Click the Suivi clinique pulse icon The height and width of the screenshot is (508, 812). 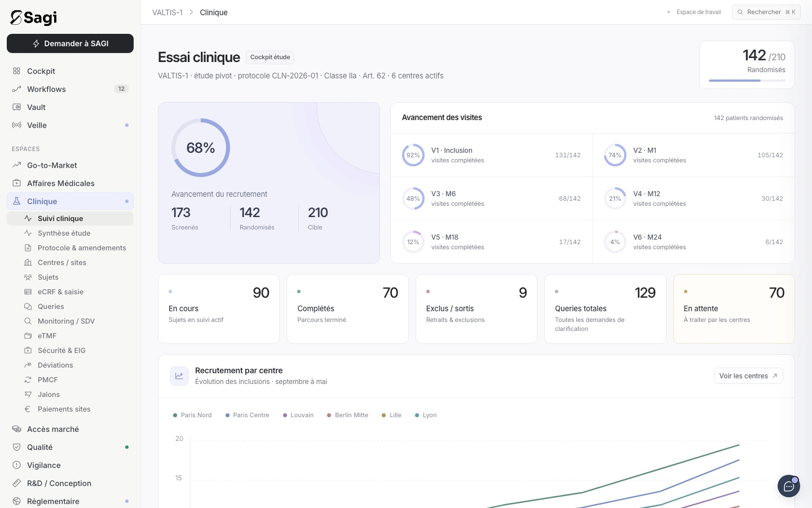pos(28,218)
